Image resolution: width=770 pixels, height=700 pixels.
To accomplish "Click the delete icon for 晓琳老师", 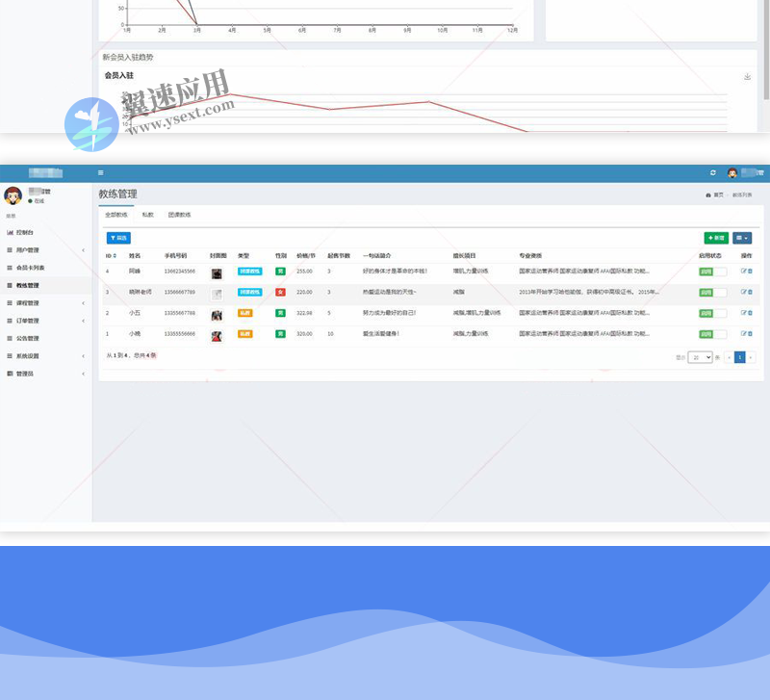I will [x=750, y=293].
